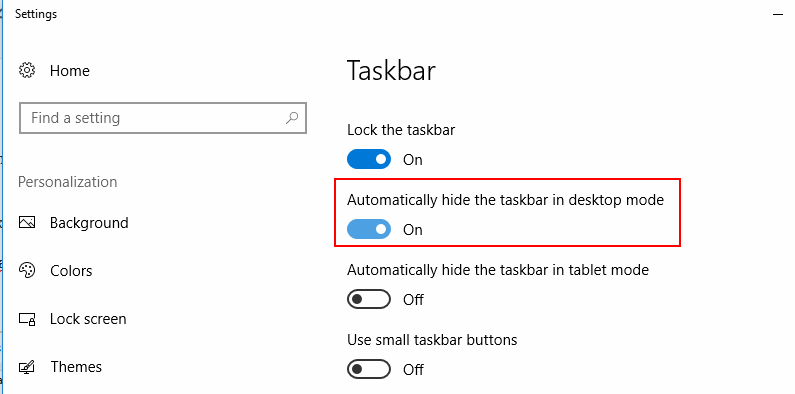795x394 pixels.
Task: Click the Lock screen monitor icon
Action: pyautogui.click(x=27, y=319)
